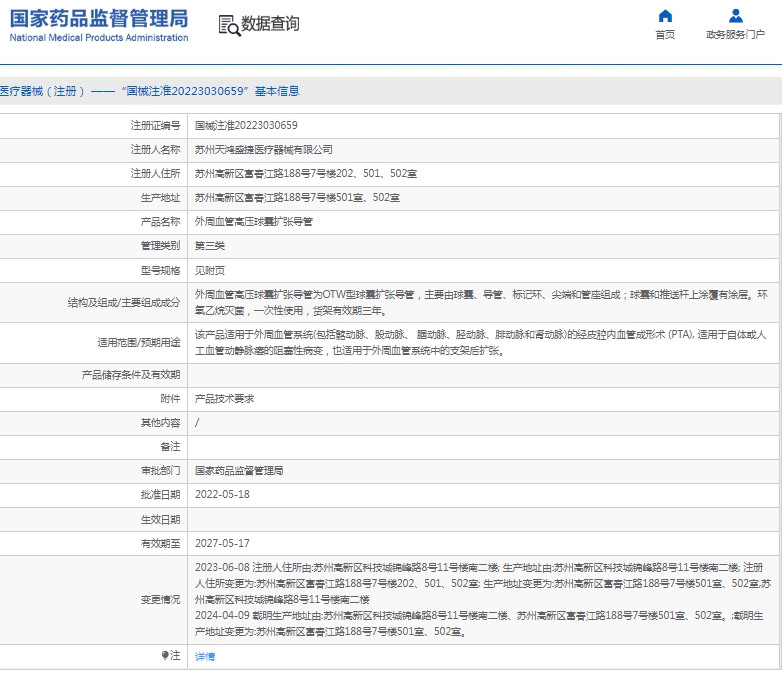The height and width of the screenshot is (677, 782).
Task: Select registrant name 苏州天鸿盛捷医疗器械有限公司
Action: point(263,149)
